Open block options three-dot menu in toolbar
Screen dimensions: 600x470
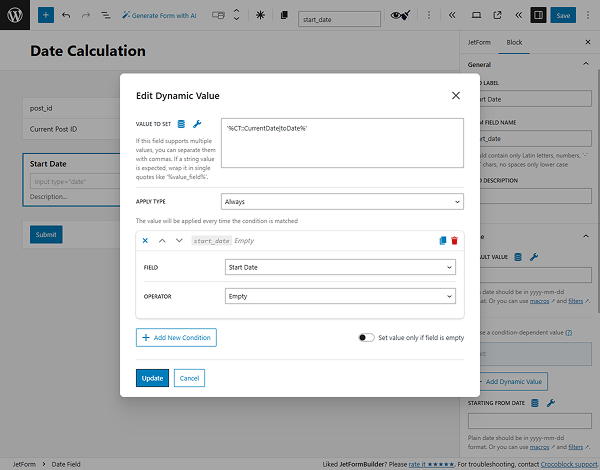pos(429,15)
